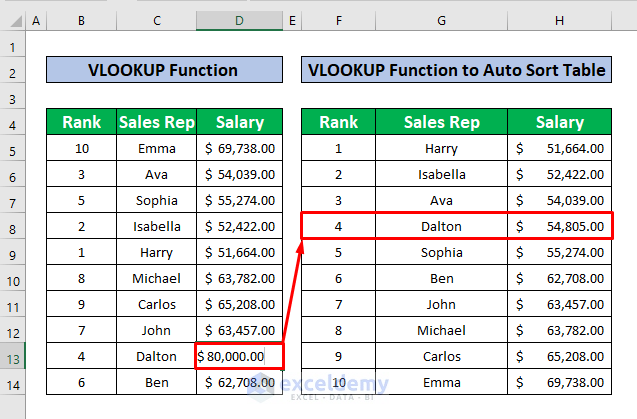Viewport: 637px width, 419px height.
Task: Select row 13 header
Action: [12, 355]
